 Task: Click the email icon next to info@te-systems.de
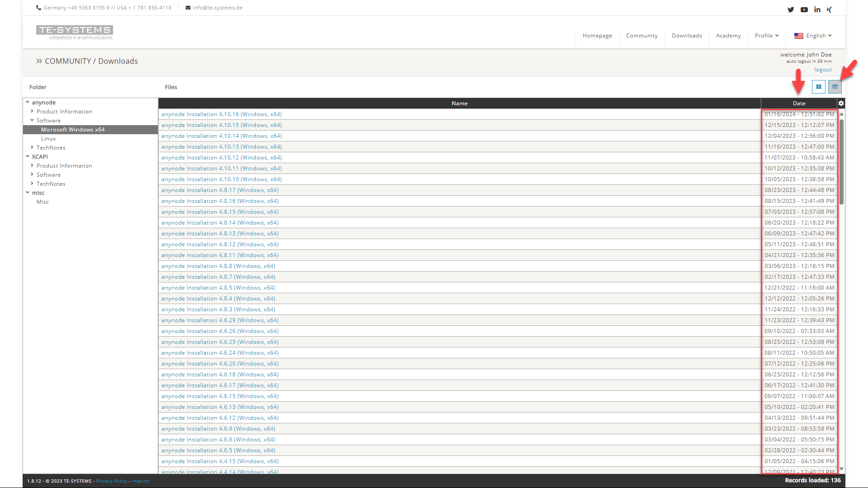(x=187, y=8)
